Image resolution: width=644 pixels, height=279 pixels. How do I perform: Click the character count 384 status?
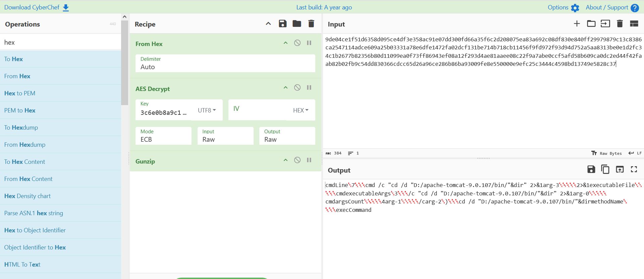334,153
